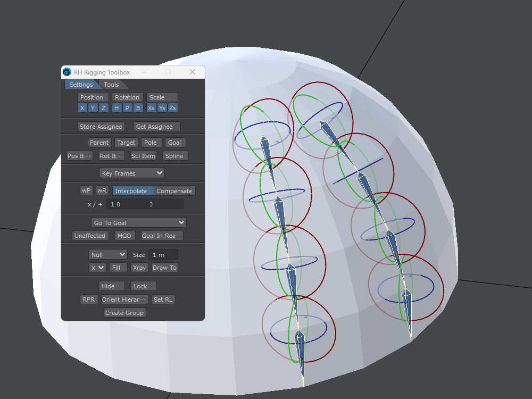Click the RH Rigging Toolbox logo icon
The height and width of the screenshot is (399, 532).
tap(67, 72)
